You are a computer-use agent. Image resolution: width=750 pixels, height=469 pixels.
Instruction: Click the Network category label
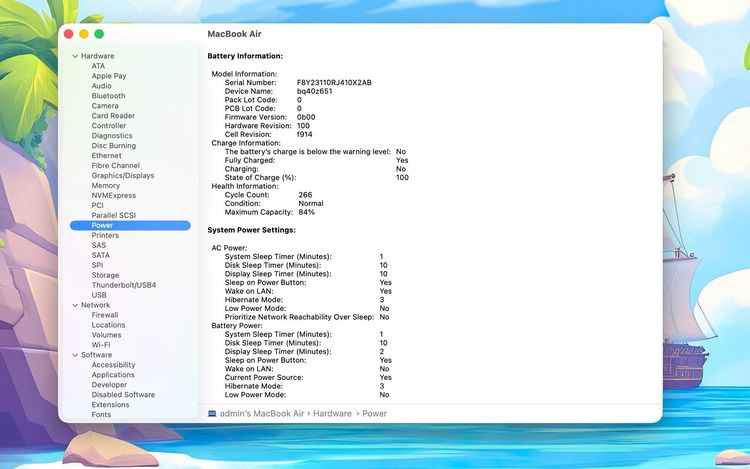pos(95,305)
